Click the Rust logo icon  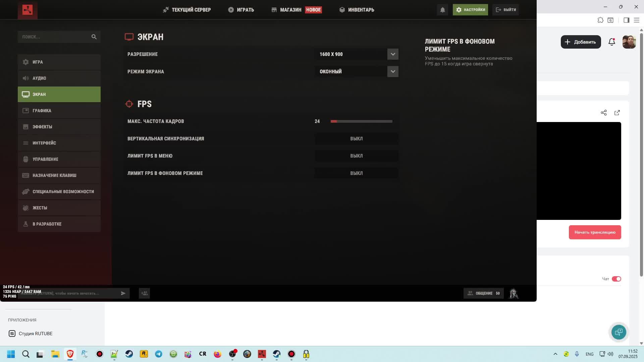tap(28, 10)
